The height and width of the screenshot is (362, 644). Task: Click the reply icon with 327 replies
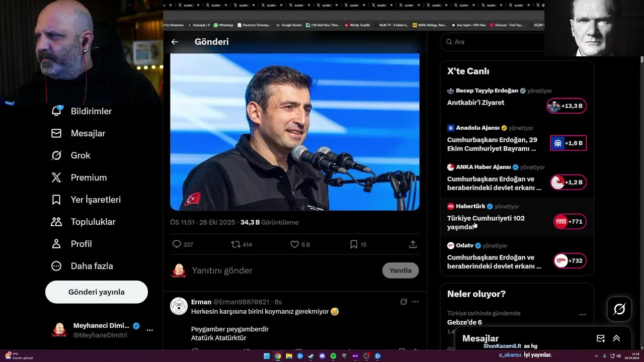tap(177, 244)
